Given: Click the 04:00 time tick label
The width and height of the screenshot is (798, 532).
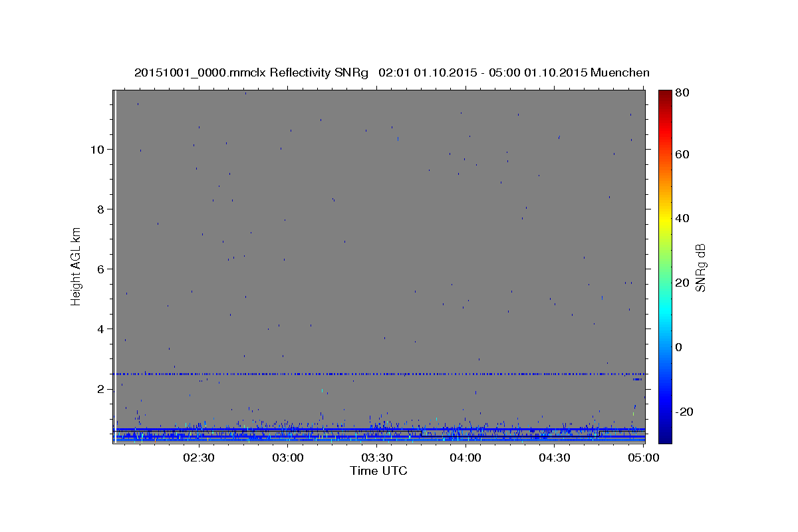Looking at the screenshot, I should pos(465,458).
